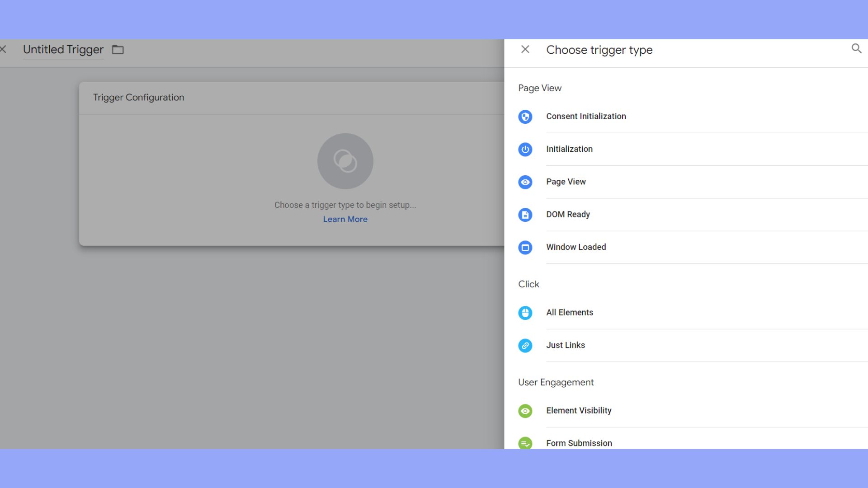Click the Element Visibility green eye icon
Screen dimensions: 868x488
click(x=525, y=411)
